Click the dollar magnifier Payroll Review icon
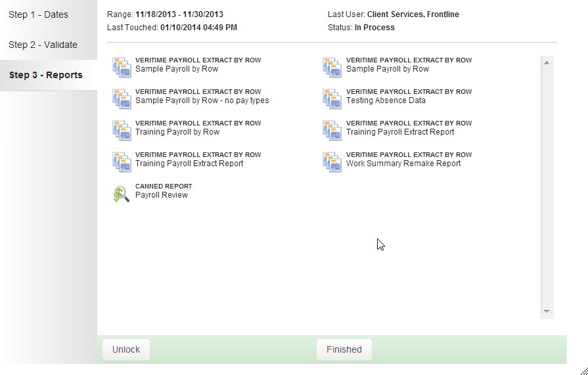The width and height of the screenshot is (588, 375). click(122, 194)
